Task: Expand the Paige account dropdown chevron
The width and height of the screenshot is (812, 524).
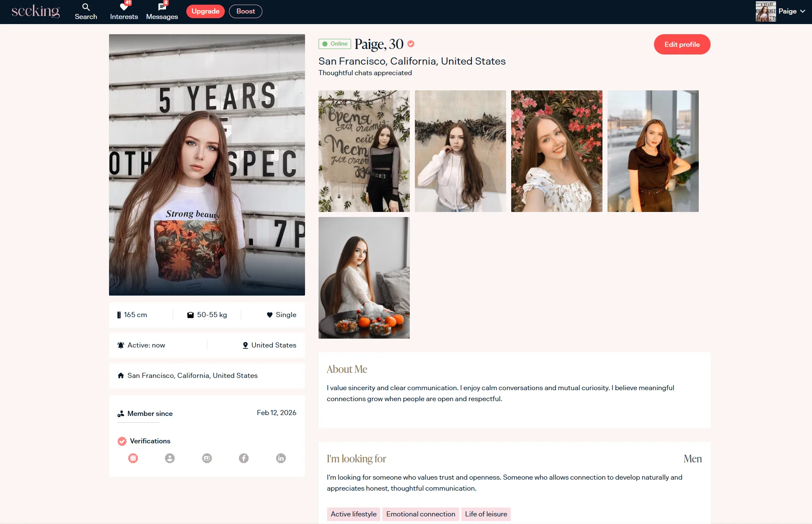Action: click(802, 11)
